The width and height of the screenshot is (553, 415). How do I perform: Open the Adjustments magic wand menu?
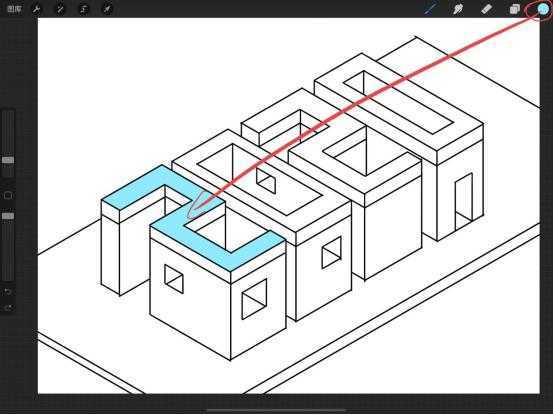pyautogui.click(x=60, y=9)
